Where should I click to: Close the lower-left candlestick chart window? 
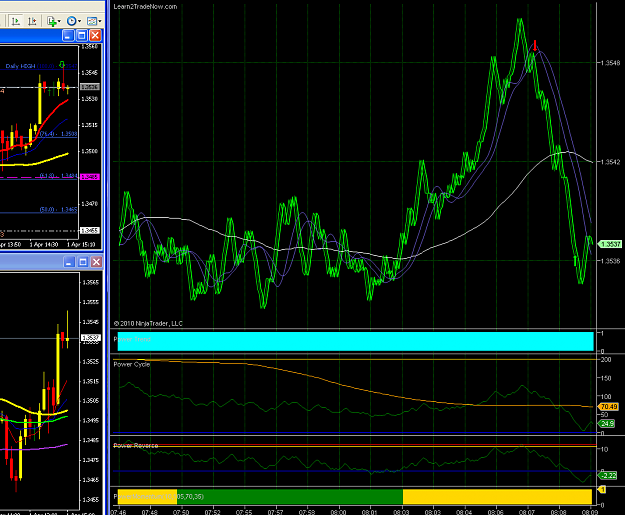[x=96, y=262]
